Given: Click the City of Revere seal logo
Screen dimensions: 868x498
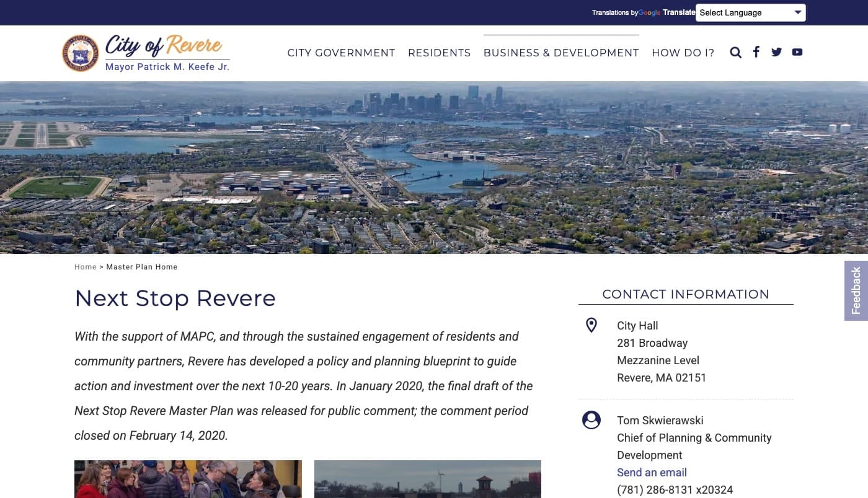Looking at the screenshot, I should [x=81, y=53].
